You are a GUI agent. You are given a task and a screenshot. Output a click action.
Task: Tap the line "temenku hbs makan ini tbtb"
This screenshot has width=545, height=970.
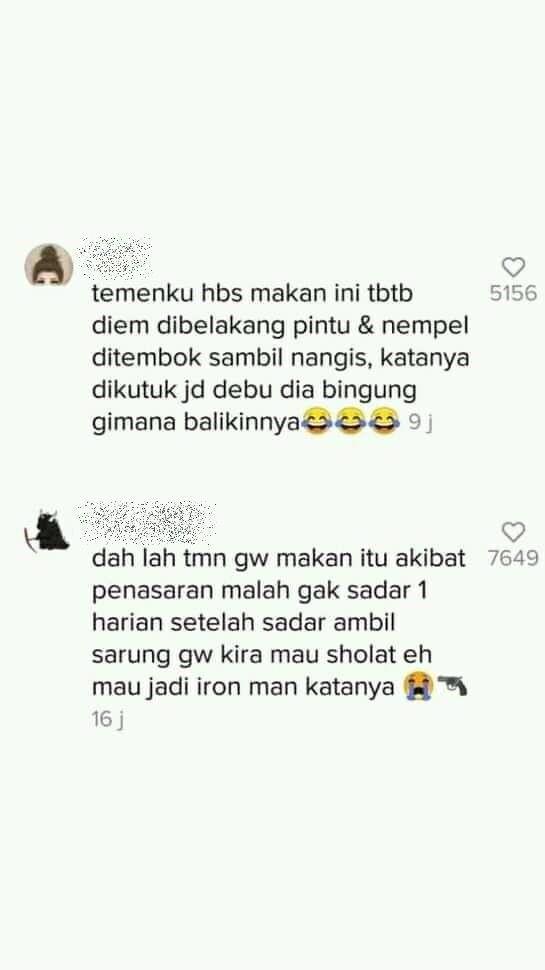[252, 293]
